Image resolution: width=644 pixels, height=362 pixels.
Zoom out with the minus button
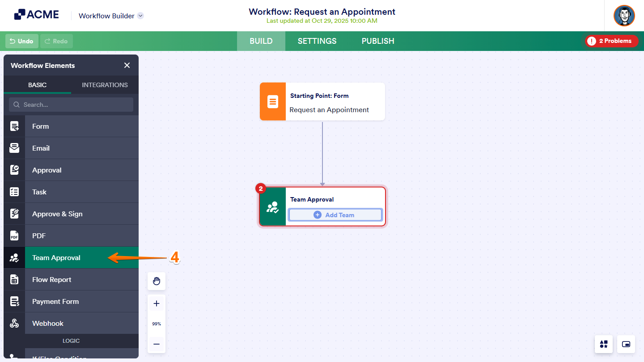tap(157, 344)
